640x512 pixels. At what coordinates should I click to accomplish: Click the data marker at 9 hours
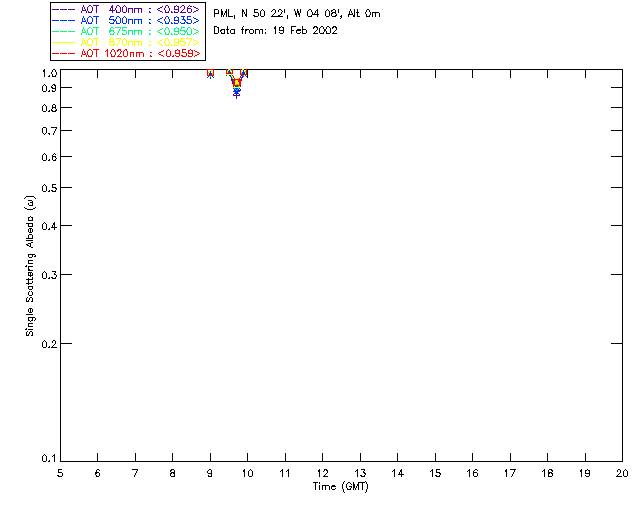(x=210, y=74)
